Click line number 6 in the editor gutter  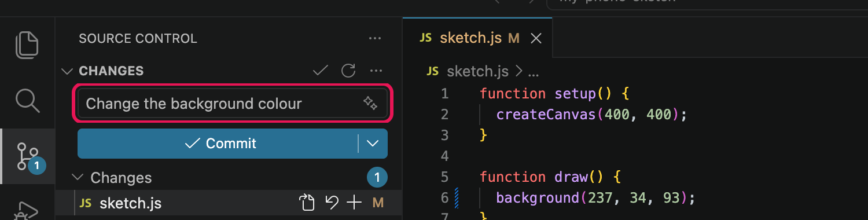444,197
